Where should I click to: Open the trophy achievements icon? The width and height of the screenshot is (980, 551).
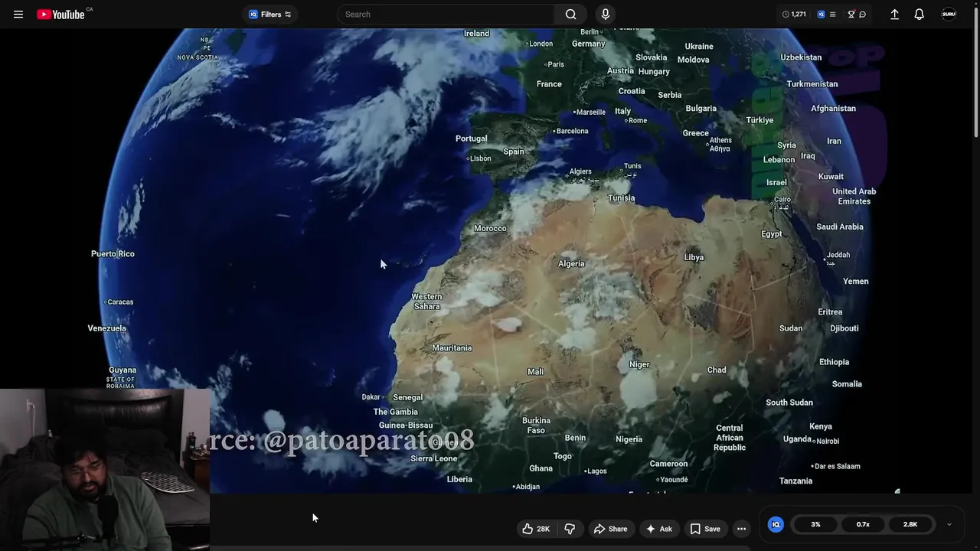pyautogui.click(x=851, y=15)
